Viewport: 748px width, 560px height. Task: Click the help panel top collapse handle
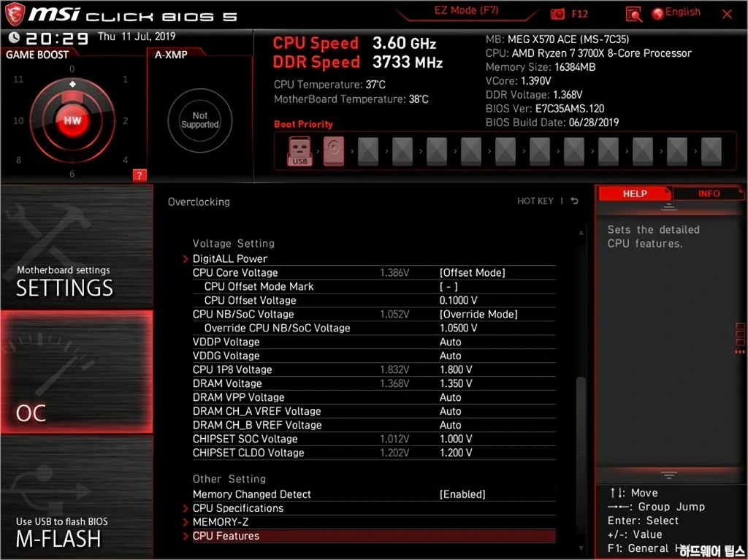coord(669,207)
